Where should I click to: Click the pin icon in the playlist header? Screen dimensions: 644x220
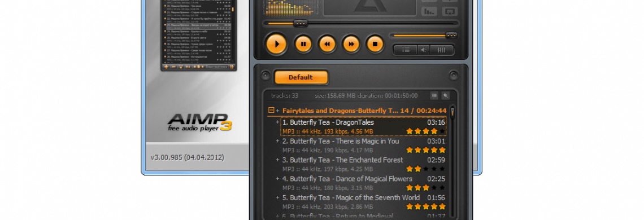[x=445, y=96]
